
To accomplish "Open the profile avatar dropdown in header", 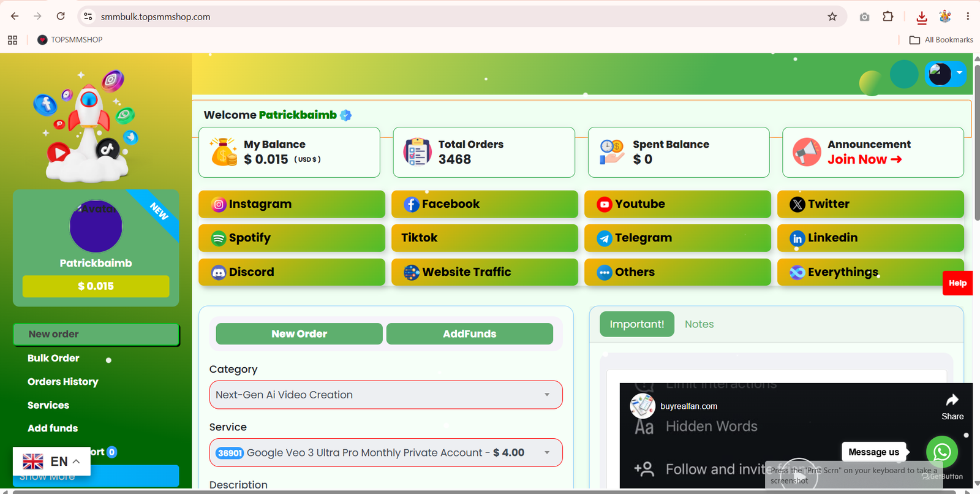I will pos(945,74).
